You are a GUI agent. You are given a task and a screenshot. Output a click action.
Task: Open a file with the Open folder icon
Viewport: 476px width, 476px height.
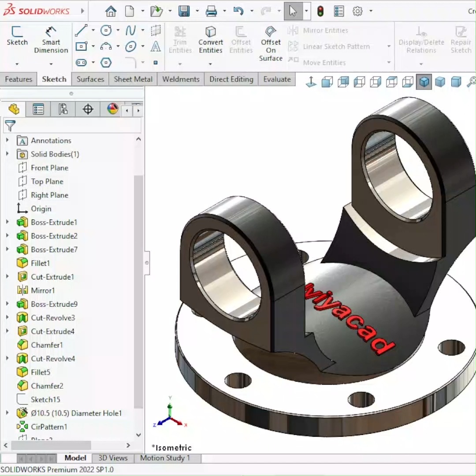click(x=156, y=11)
